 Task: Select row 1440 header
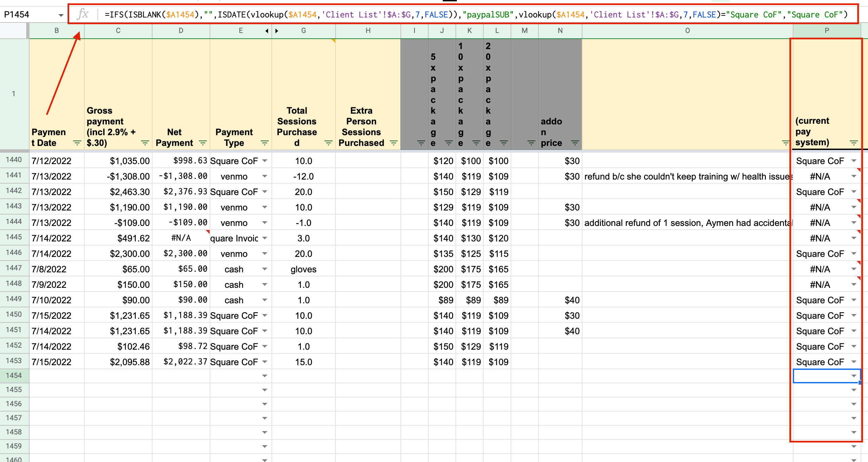(x=14, y=160)
